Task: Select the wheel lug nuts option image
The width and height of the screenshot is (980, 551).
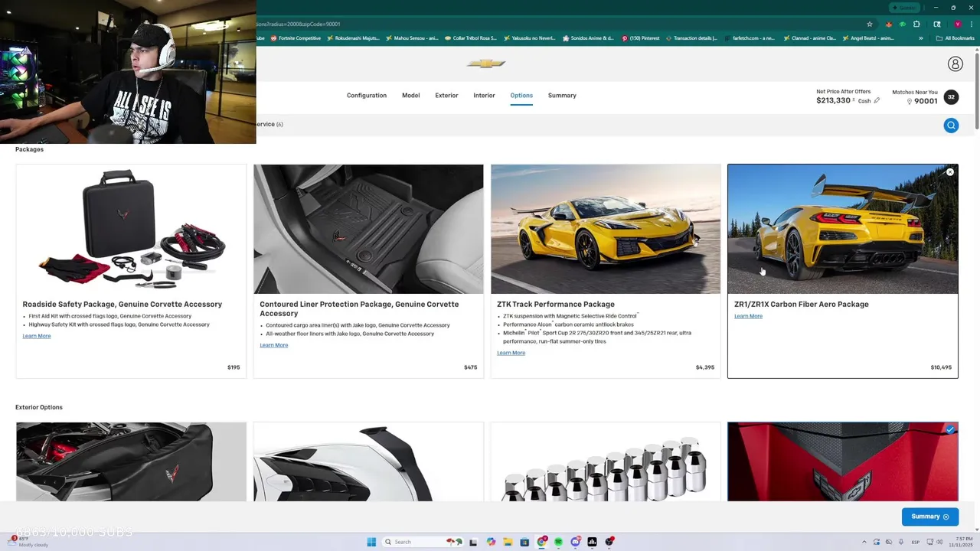Action: click(606, 462)
